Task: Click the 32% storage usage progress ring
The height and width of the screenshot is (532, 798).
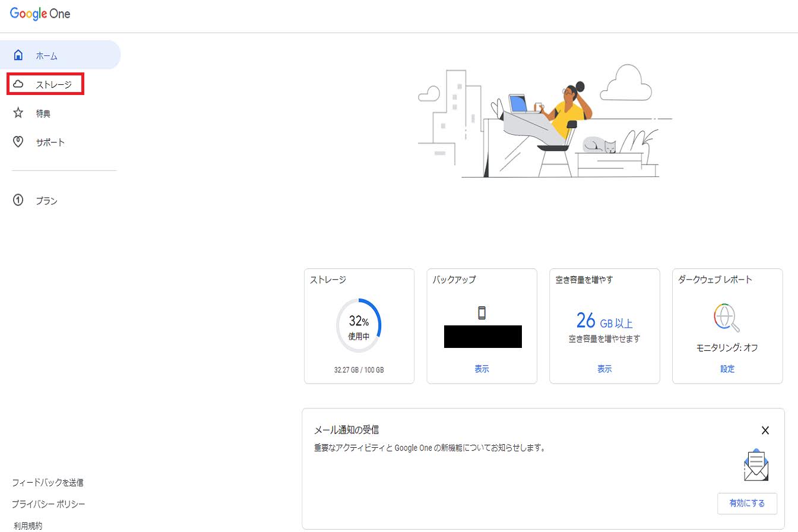Action: coord(359,327)
